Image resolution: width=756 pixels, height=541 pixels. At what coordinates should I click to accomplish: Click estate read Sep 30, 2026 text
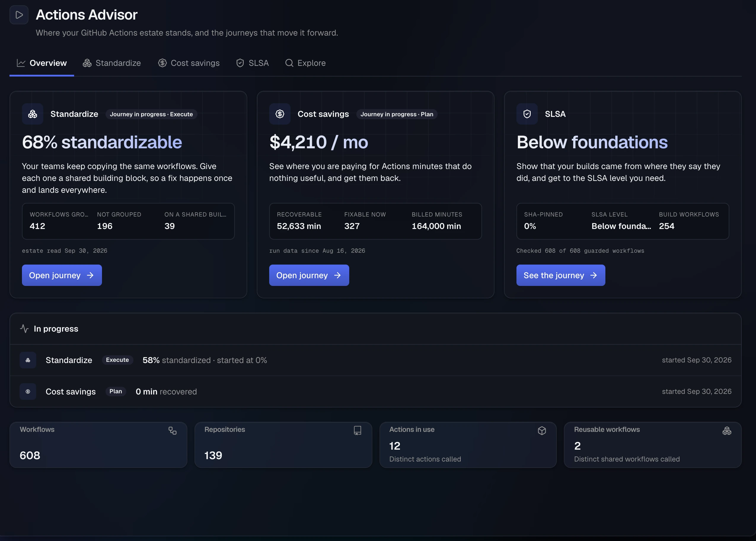(65, 251)
